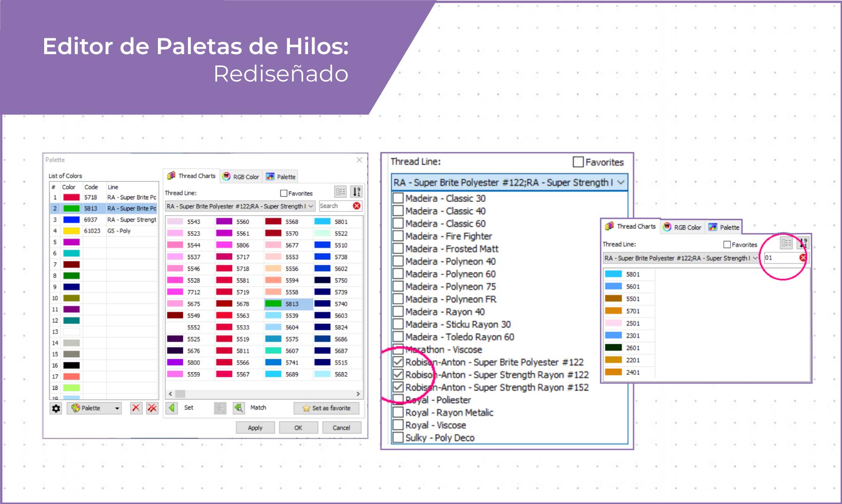Uncheck Robison-Anton Super Brite Polyester #122

click(x=398, y=362)
